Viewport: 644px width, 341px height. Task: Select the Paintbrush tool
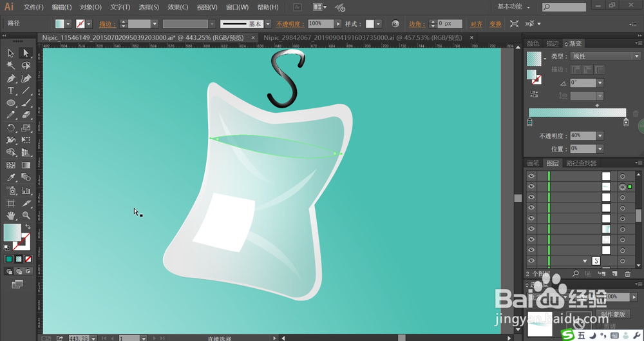(26, 103)
